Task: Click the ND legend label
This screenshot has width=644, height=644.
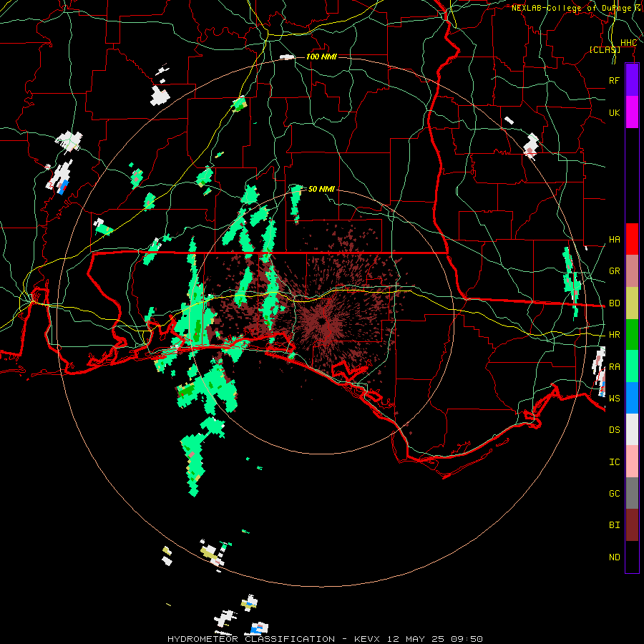Action: click(x=614, y=557)
